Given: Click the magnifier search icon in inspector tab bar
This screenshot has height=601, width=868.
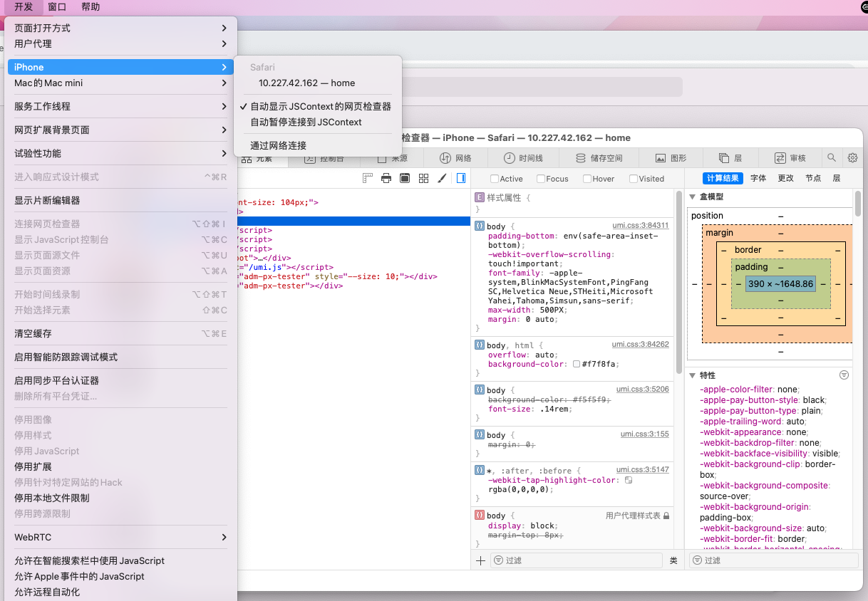Looking at the screenshot, I should coord(832,158).
